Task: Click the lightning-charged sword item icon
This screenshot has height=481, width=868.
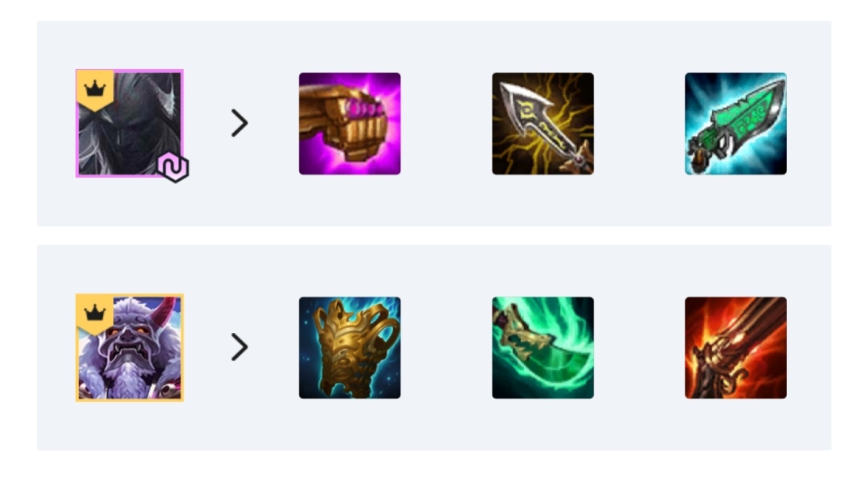Action: click(x=543, y=124)
